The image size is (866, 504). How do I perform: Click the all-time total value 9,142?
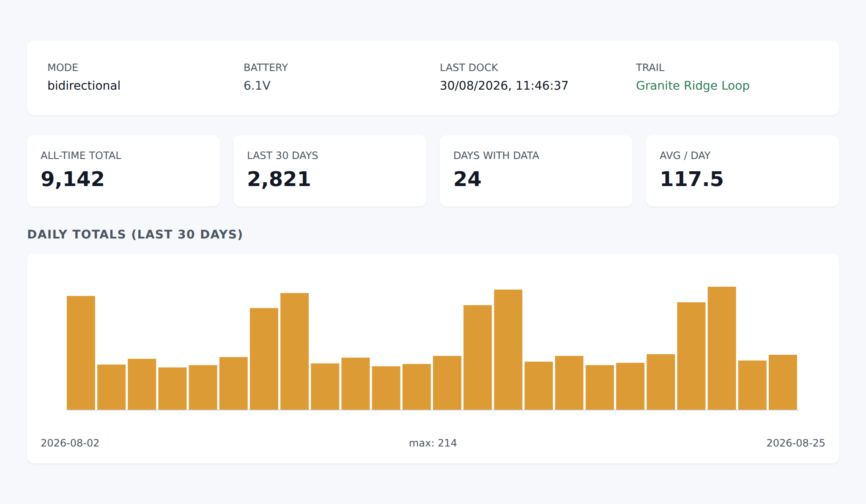[x=72, y=179]
